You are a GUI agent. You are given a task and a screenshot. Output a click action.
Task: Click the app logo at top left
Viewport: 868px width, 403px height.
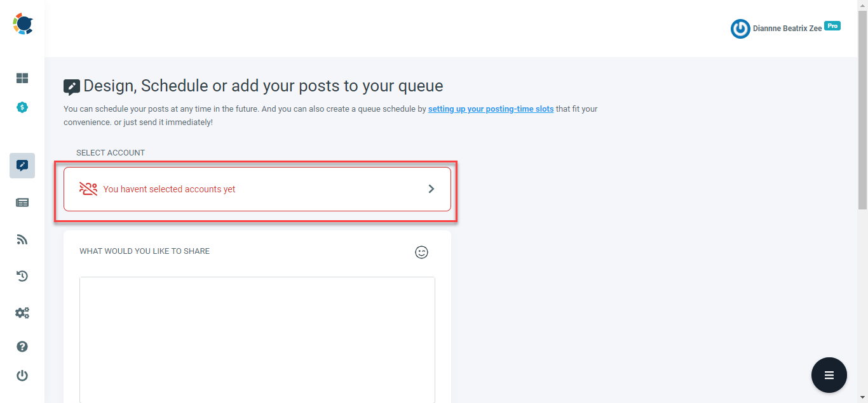point(23,23)
